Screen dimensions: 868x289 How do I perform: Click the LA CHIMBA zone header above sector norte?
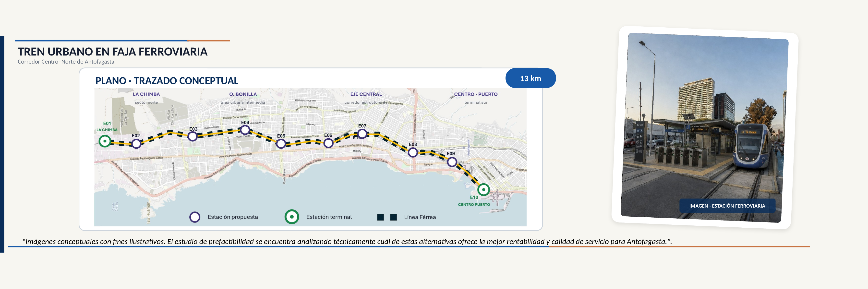[x=146, y=94]
